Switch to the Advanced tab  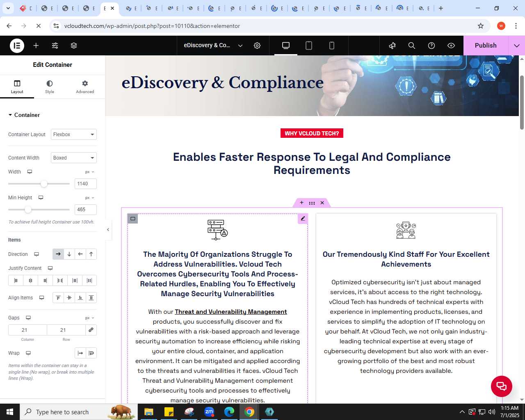click(x=85, y=87)
